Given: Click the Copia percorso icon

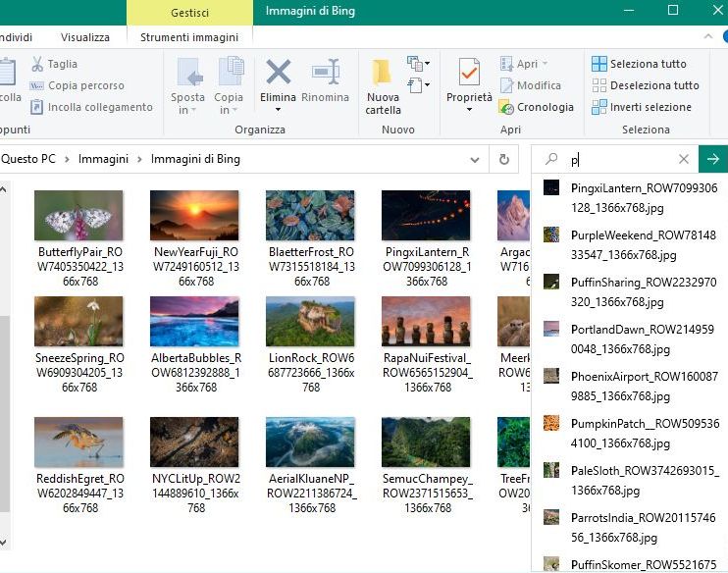Looking at the screenshot, I should point(36,86).
